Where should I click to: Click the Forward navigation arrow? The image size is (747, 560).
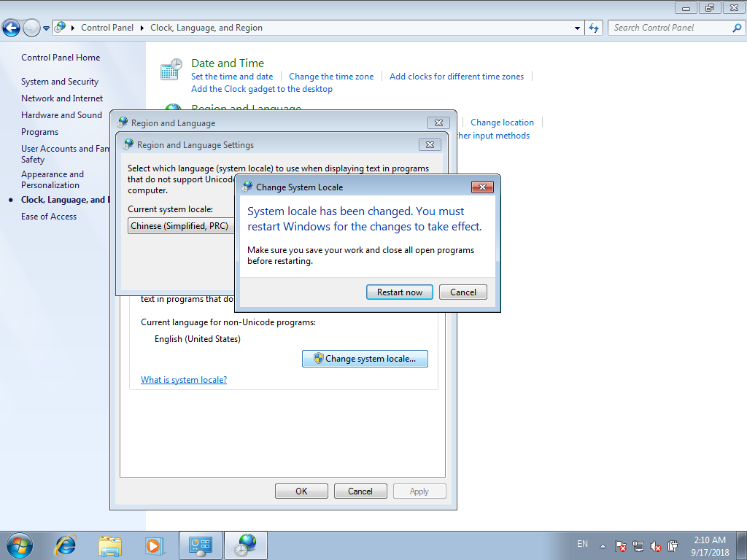pyautogui.click(x=31, y=28)
